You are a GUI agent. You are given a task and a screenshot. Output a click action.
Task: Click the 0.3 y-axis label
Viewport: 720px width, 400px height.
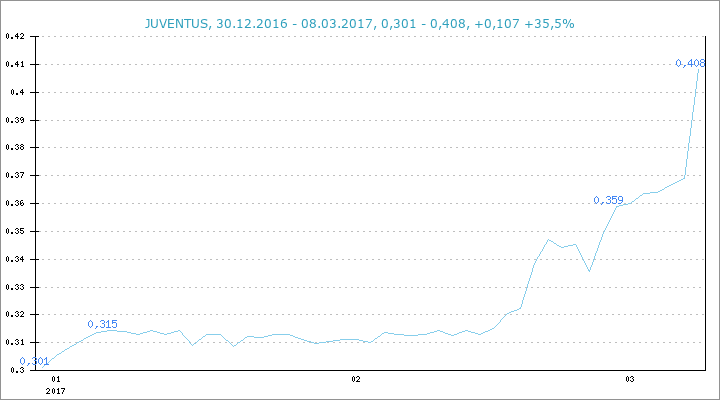pos(17,370)
